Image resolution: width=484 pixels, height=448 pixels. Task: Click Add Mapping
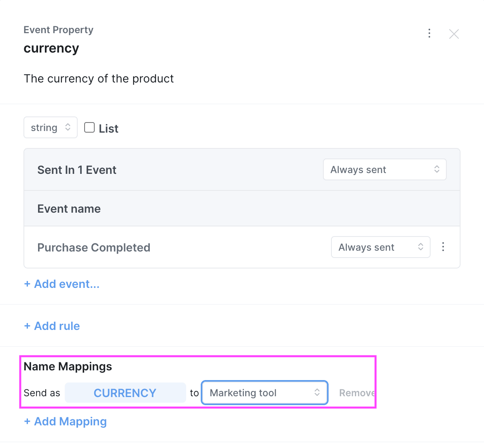coord(66,421)
